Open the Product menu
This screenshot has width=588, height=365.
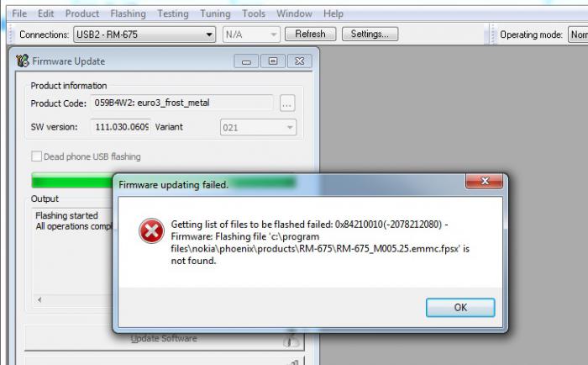(x=82, y=13)
